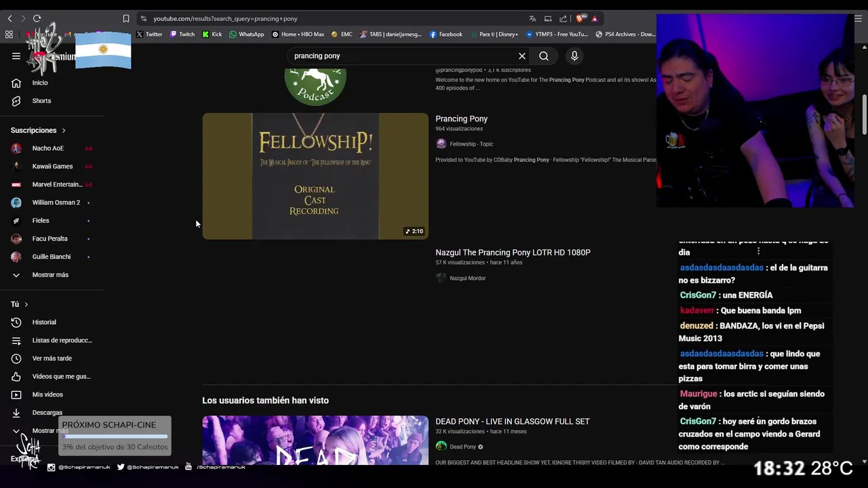Open the YTMP3 bookmark

557,34
